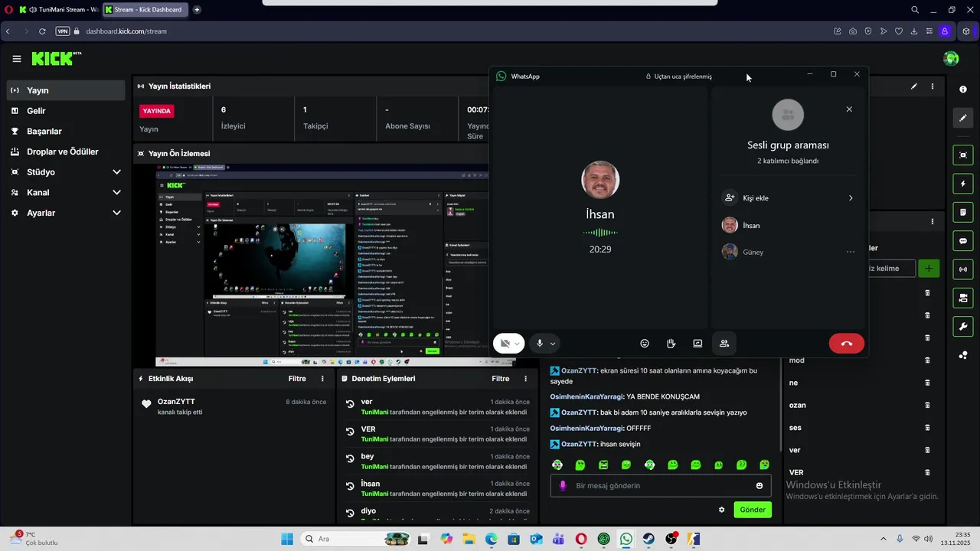Open Kick profile avatar menu
This screenshot has width=980, height=551.
click(x=951, y=59)
